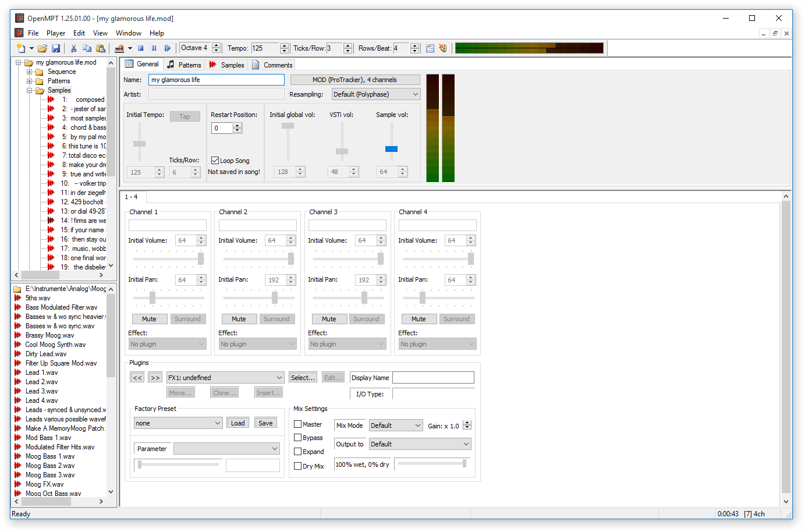This screenshot has height=532, width=805.
Task: Save the song with the floppy icon
Action: (x=56, y=48)
